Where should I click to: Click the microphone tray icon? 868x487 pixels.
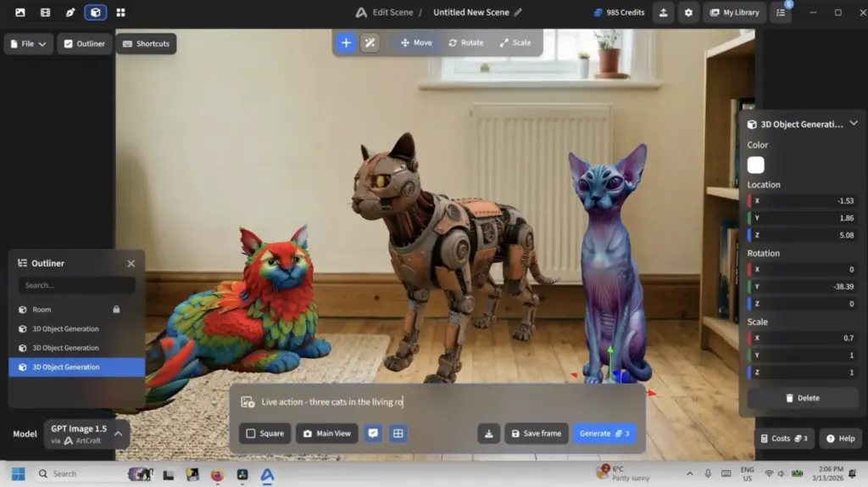coord(708,473)
